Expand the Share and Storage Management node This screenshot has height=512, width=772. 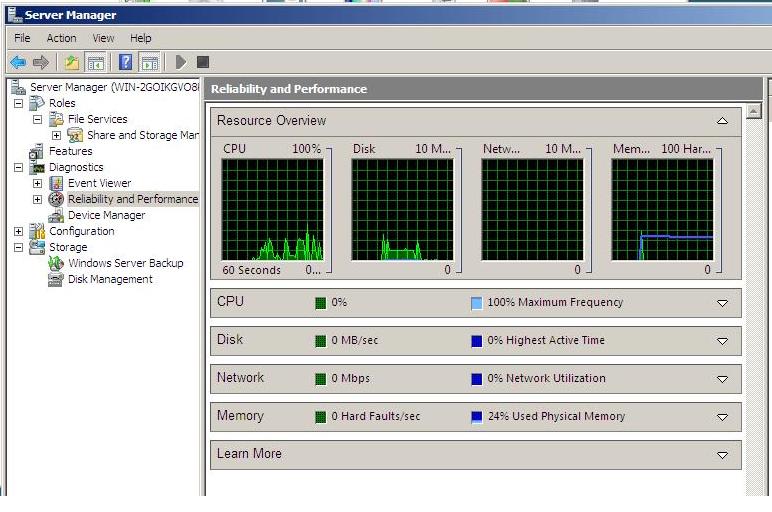[57, 135]
